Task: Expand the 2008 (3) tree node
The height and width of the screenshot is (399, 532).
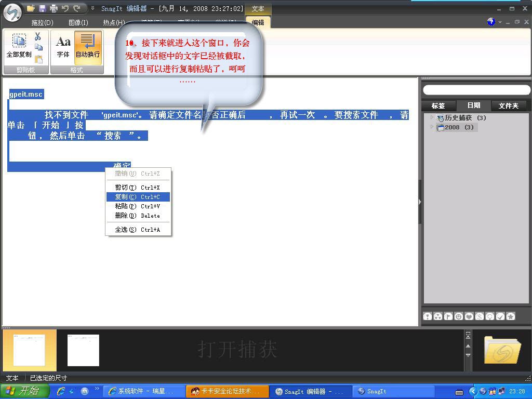Action: coord(432,127)
